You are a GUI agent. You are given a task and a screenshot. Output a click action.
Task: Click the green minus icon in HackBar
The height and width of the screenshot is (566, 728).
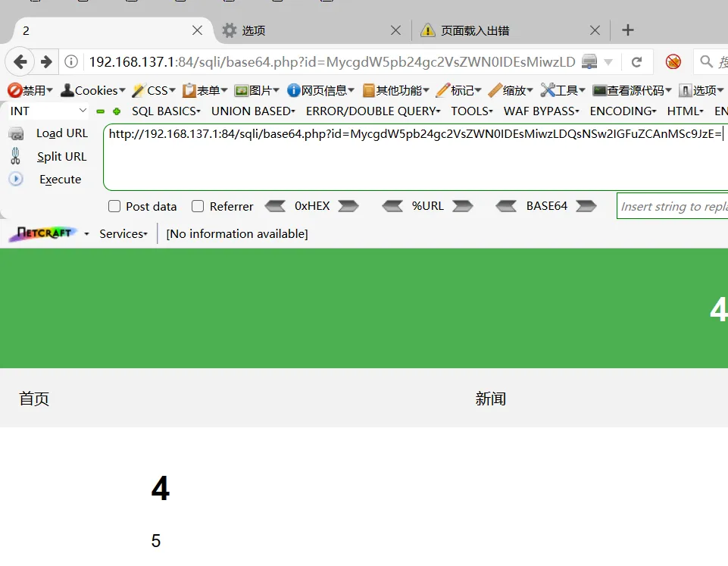click(x=100, y=111)
